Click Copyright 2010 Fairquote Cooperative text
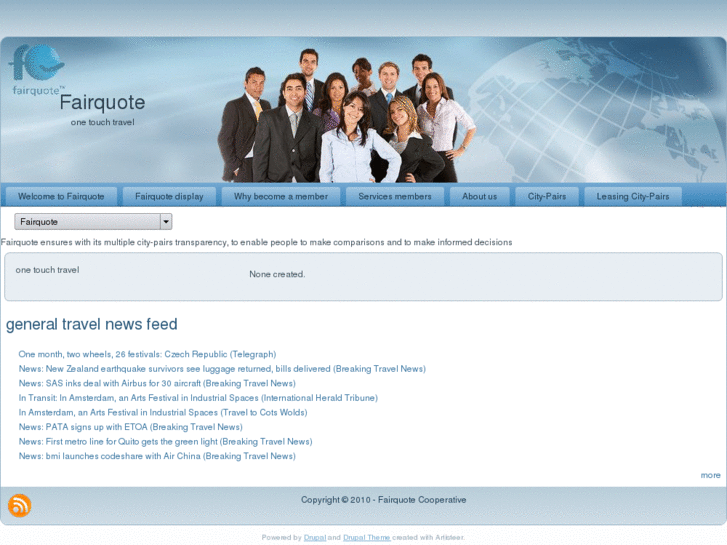The image size is (727, 545). pyautogui.click(x=383, y=500)
